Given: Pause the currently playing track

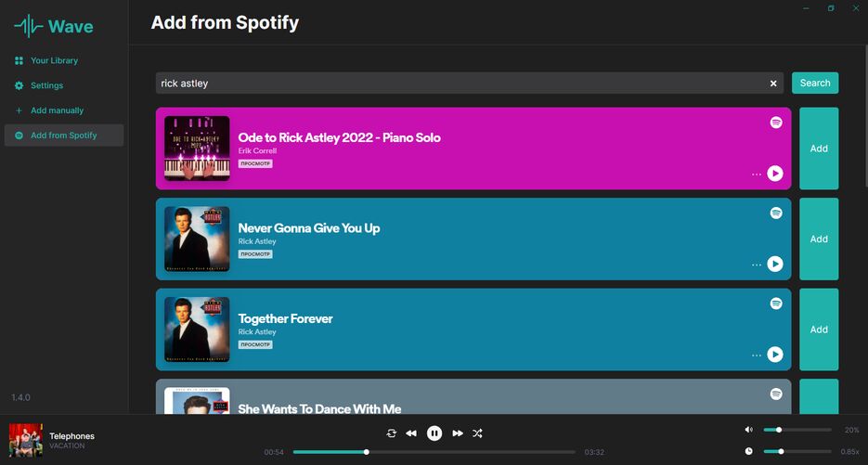Looking at the screenshot, I should (434, 433).
